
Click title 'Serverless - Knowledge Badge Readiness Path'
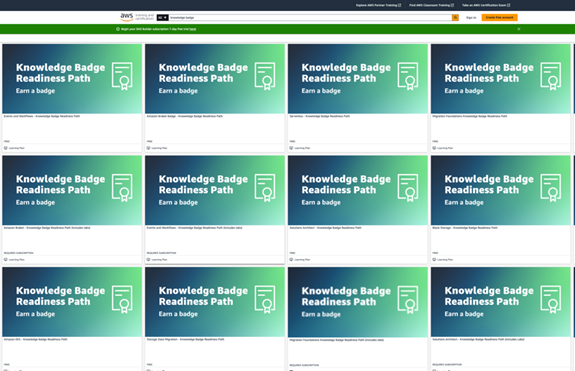319,116
